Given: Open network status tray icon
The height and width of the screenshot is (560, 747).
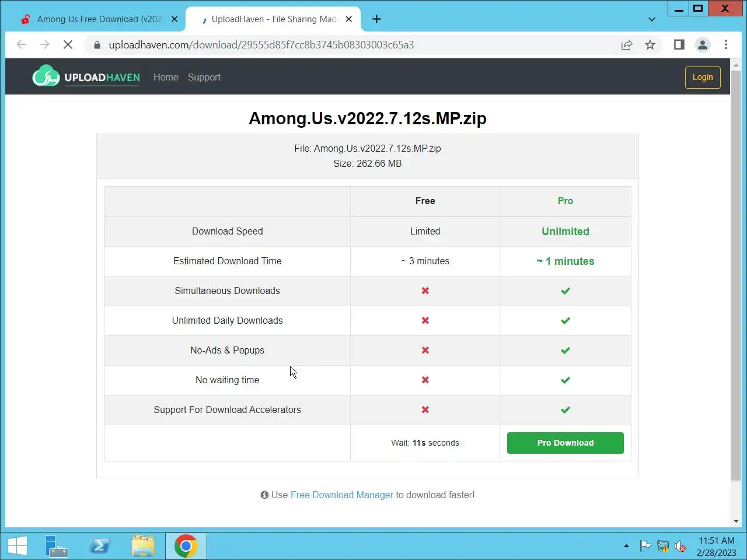Looking at the screenshot, I should (663, 547).
